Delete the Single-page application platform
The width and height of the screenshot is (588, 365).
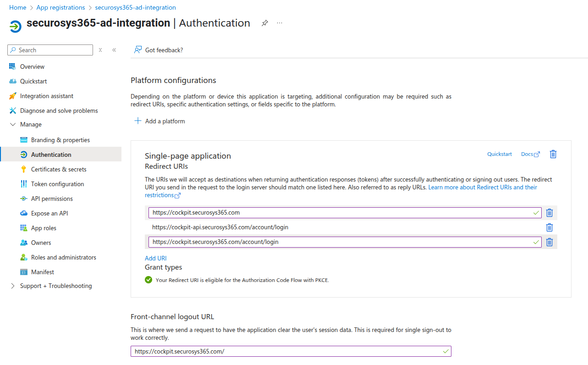click(x=553, y=154)
